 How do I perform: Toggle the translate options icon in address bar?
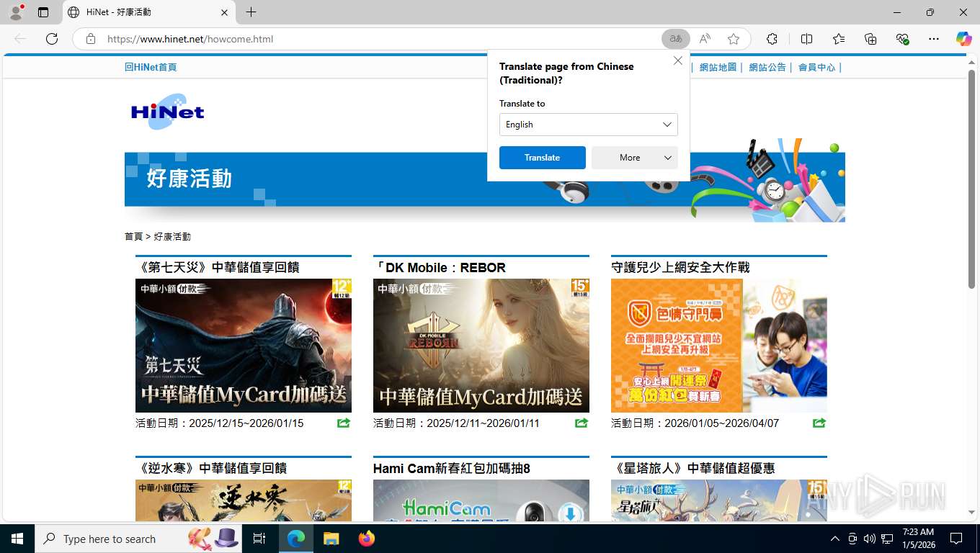coord(675,39)
